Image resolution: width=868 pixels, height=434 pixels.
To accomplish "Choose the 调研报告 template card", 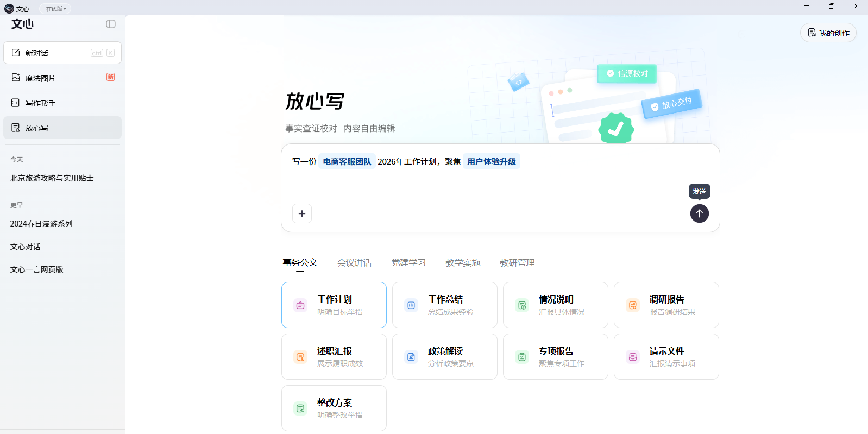I will point(666,305).
